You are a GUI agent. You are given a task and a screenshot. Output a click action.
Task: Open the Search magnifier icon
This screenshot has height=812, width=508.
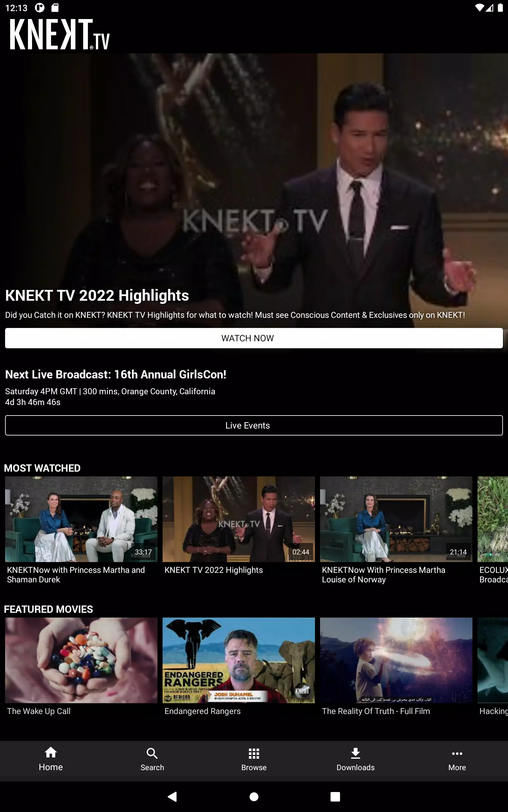pos(152,753)
